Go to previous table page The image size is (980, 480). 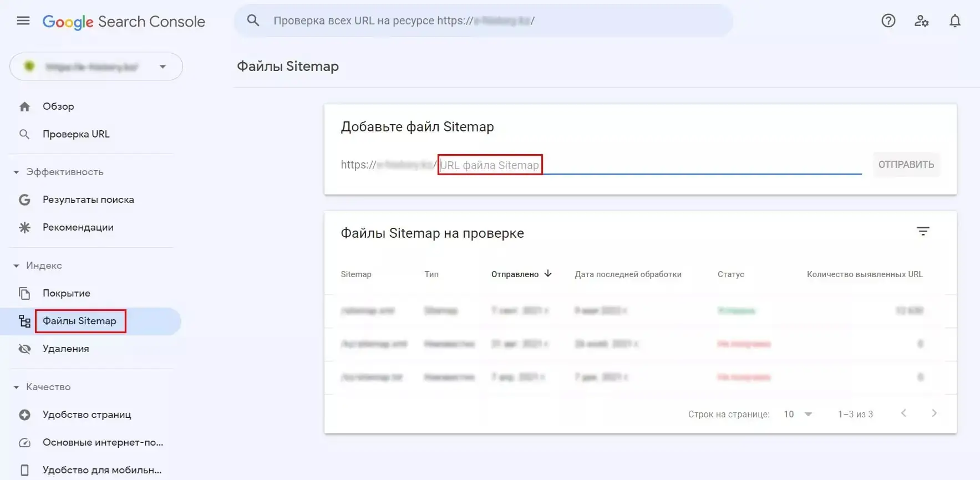[903, 413]
